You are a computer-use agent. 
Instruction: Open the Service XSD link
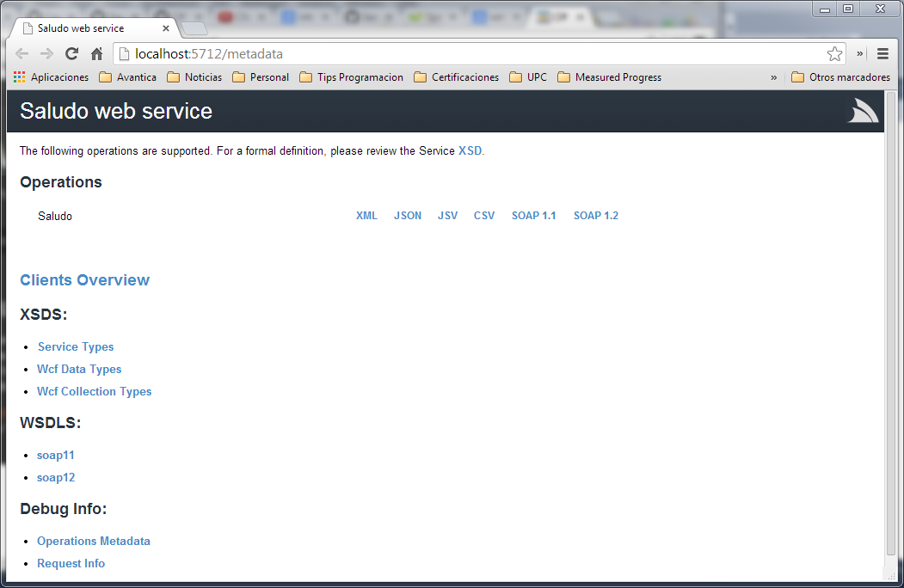470,150
